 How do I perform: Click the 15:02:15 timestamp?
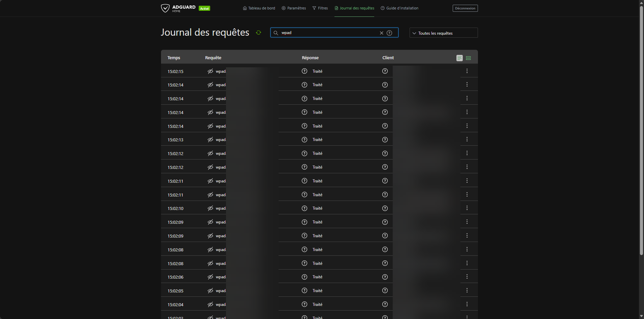[x=175, y=71]
